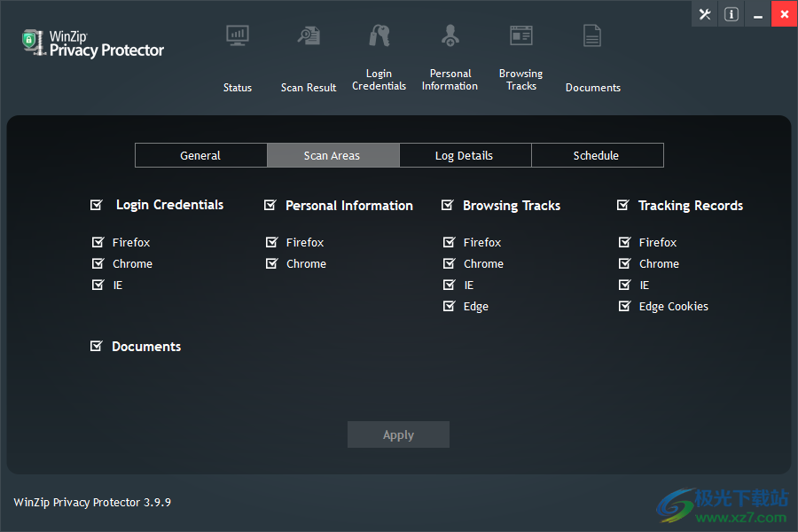Uncheck the Edge checkbox
Screen dimensions: 798x532
(x=449, y=306)
